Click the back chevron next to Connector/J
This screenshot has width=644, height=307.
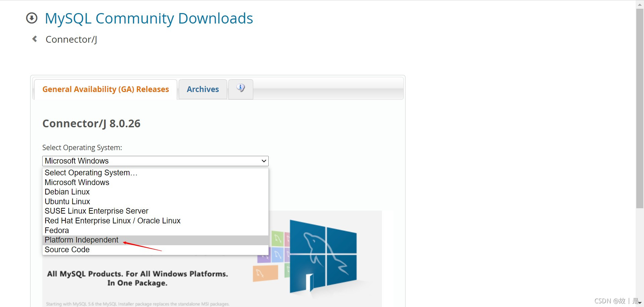click(35, 39)
